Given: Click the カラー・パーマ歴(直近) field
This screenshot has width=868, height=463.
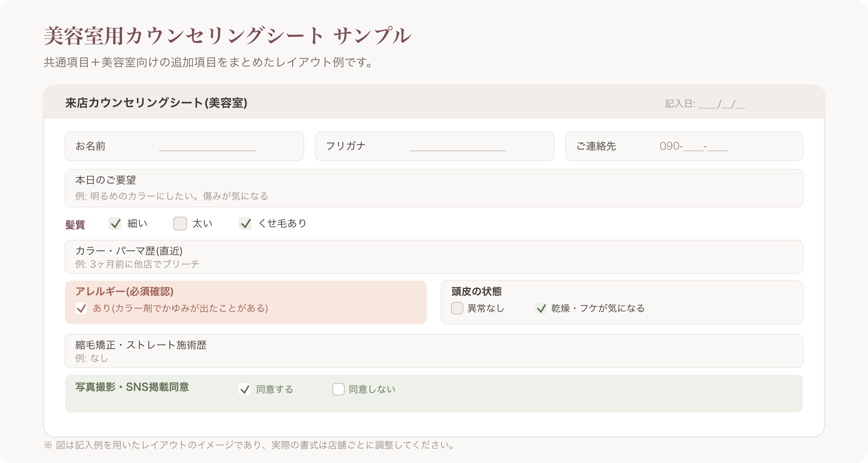Looking at the screenshot, I should pos(434,257).
